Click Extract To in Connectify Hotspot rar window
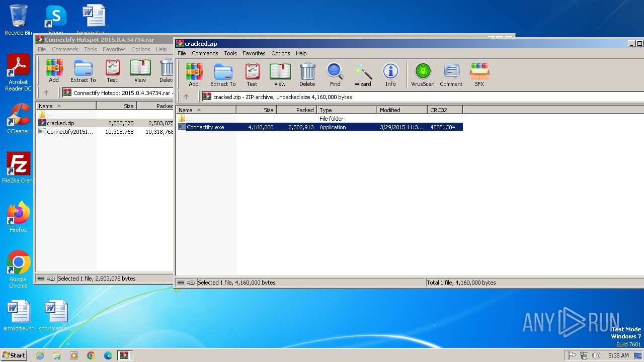Viewport: 644px width, 362px height. click(83, 70)
